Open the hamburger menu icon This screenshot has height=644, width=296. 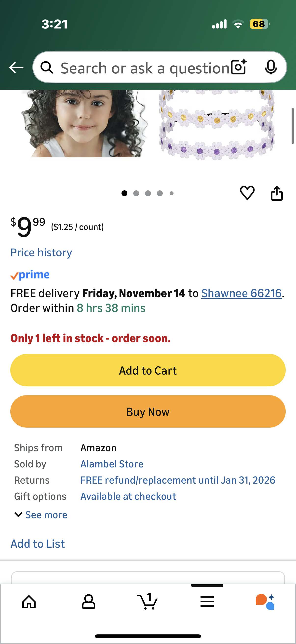[207, 601]
